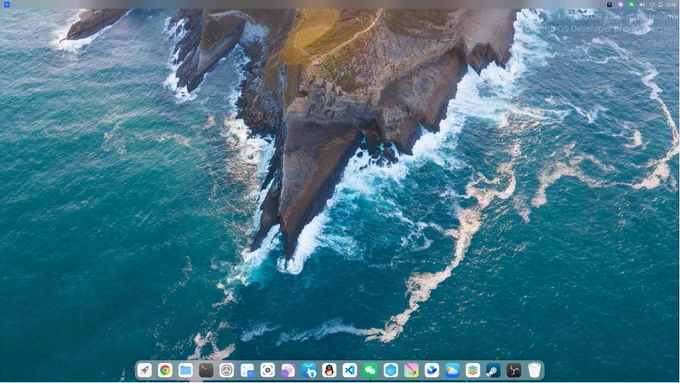Open the power menu icon in top bar

pyautogui.click(x=652, y=4)
